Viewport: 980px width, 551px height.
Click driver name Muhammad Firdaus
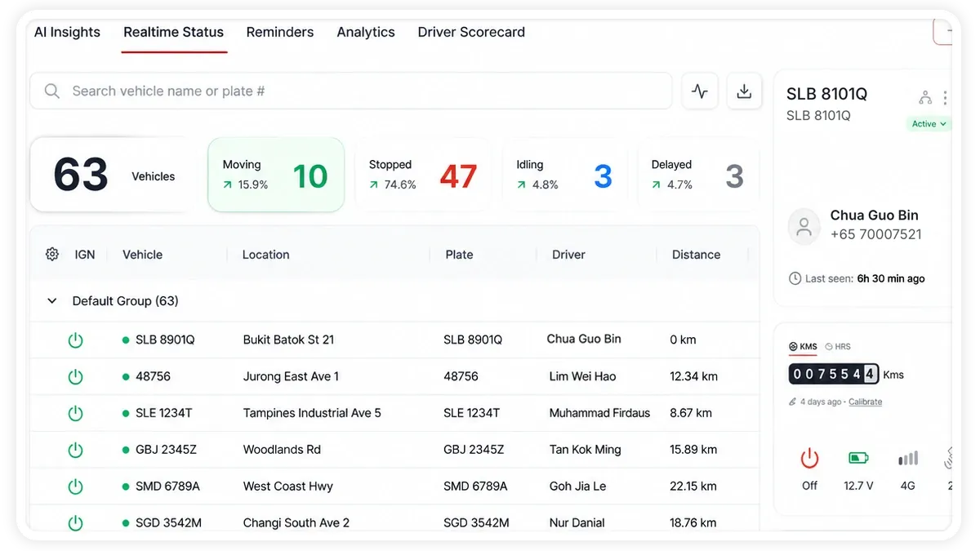coord(599,413)
